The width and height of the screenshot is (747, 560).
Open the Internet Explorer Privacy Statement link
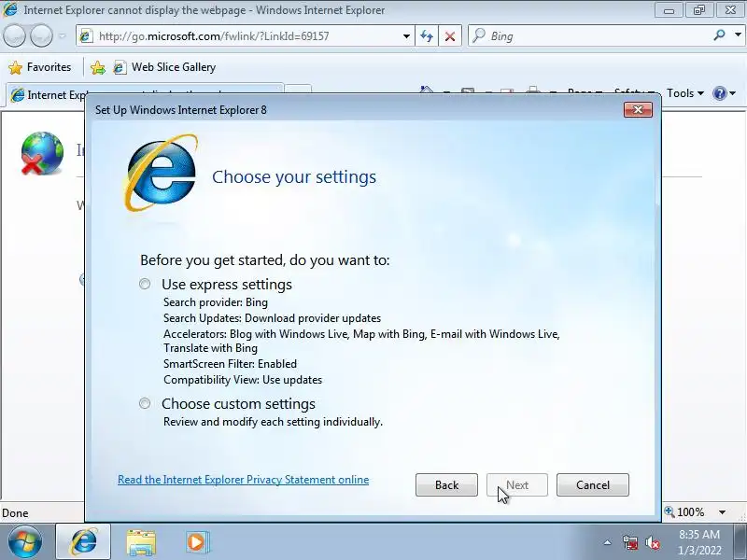click(244, 480)
